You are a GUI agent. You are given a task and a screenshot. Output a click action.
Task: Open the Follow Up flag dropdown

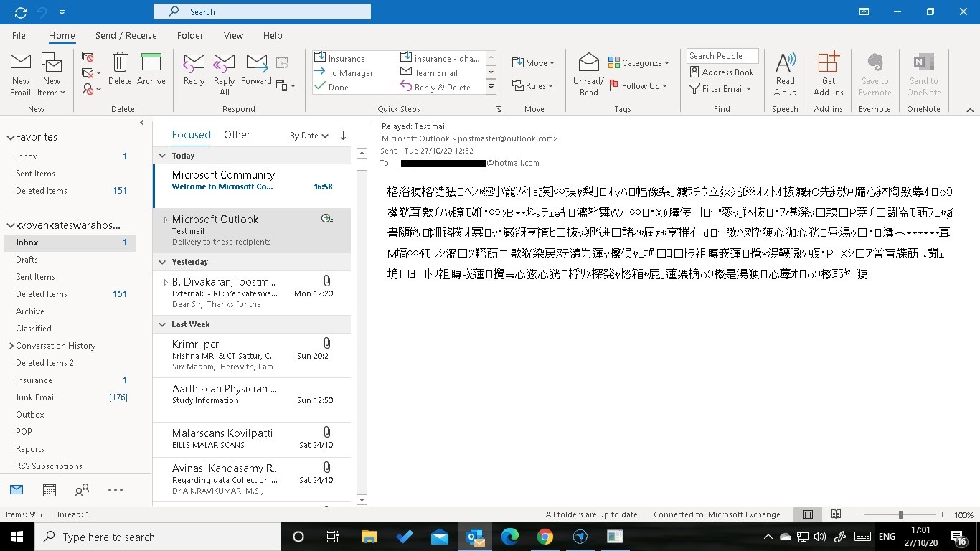click(x=639, y=85)
